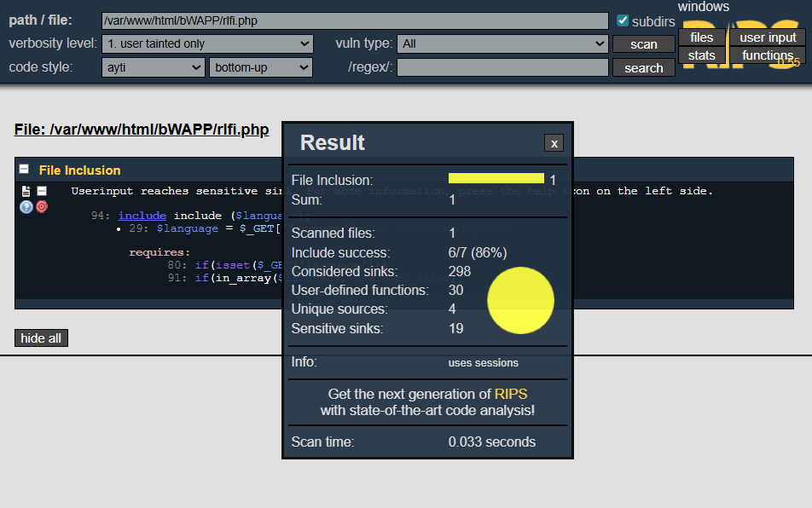Show the functions window
The width and height of the screenshot is (812, 508).
click(767, 55)
